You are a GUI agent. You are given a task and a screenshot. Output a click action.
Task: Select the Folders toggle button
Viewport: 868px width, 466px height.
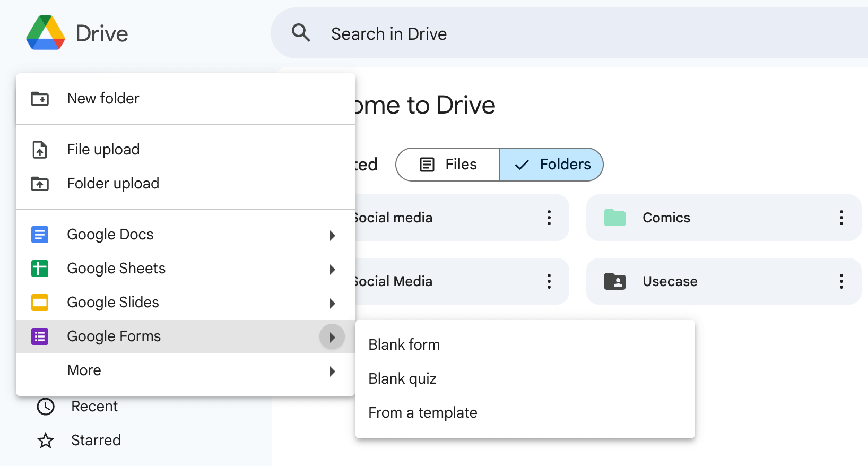tap(551, 165)
